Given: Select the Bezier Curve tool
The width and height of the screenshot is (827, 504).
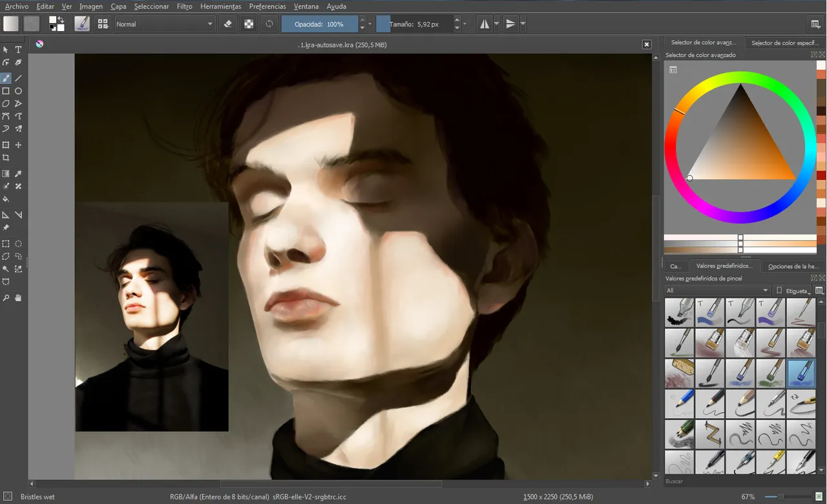Looking at the screenshot, I should point(6,116).
